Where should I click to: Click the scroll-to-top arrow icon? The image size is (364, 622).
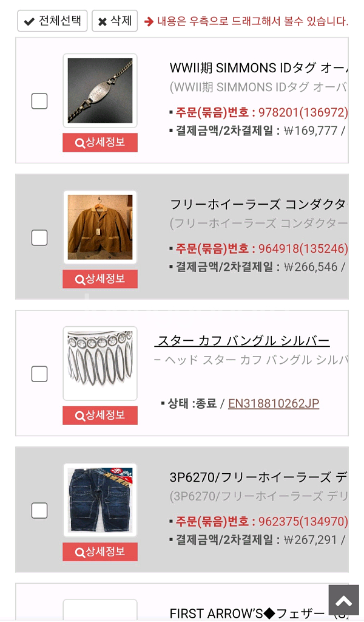[x=343, y=601]
